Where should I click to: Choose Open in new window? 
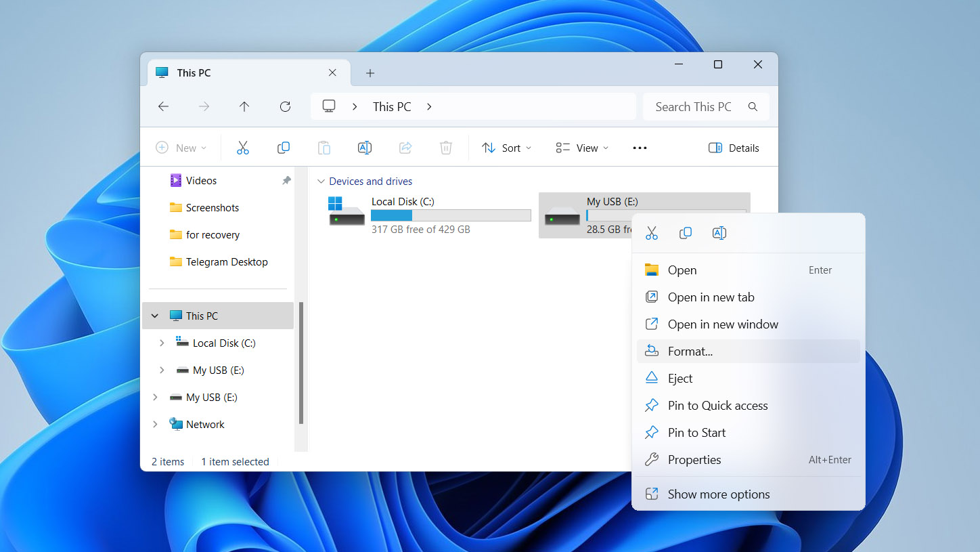coord(749,324)
